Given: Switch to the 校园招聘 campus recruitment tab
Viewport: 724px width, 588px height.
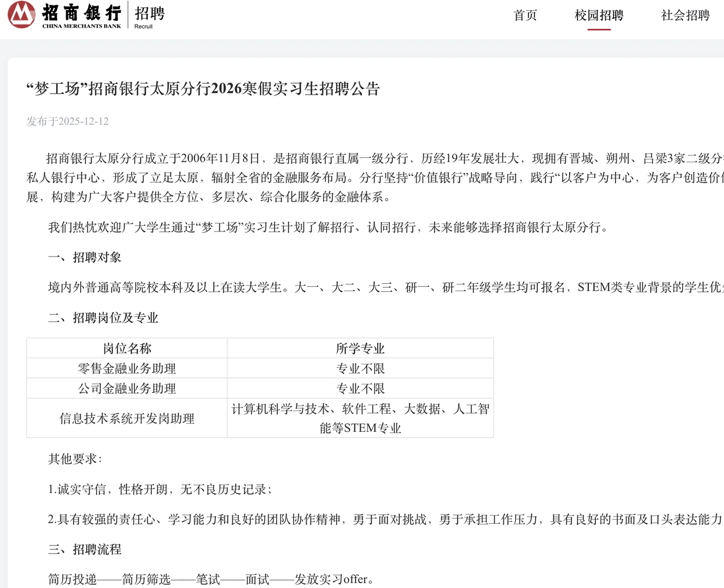Looking at the screenshot, I should click(x=600, y=16).
